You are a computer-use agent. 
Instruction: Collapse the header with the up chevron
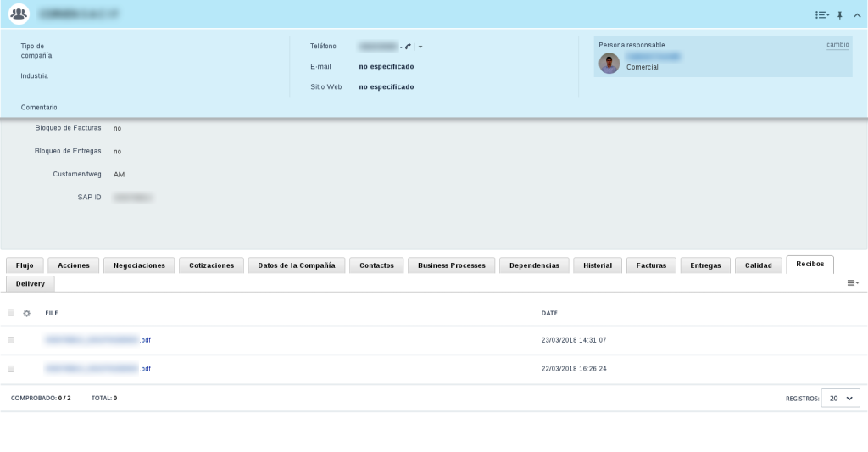pos(857,15)
